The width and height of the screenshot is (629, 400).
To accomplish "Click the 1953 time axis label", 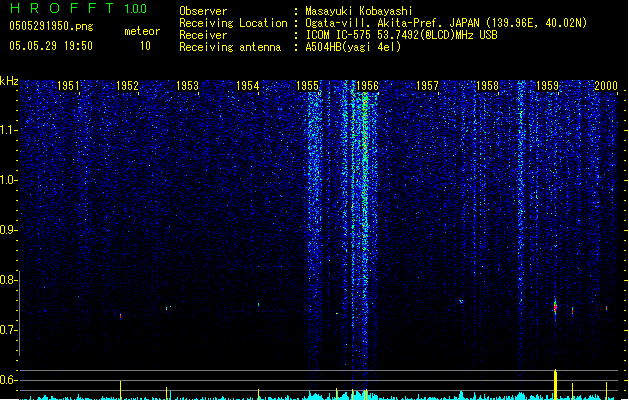I will [187, 85].
